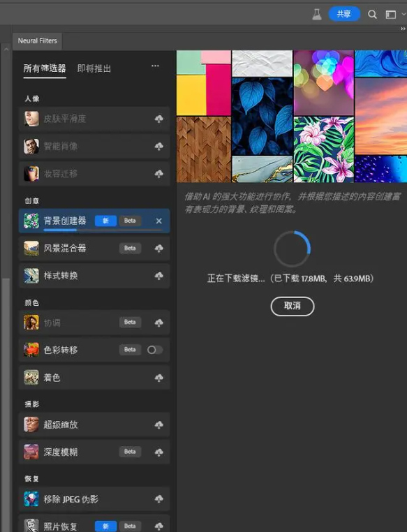The image size is (407, 532).
Task: Open the workspace layout icon
Action: [x=391, y=15]
